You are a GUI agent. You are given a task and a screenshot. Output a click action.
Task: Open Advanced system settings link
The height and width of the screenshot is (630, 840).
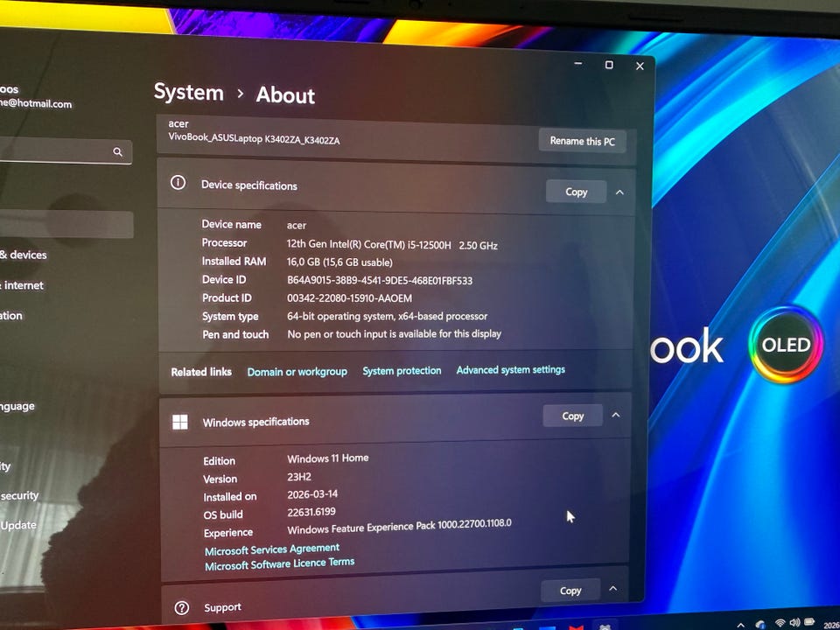point(510,369)
